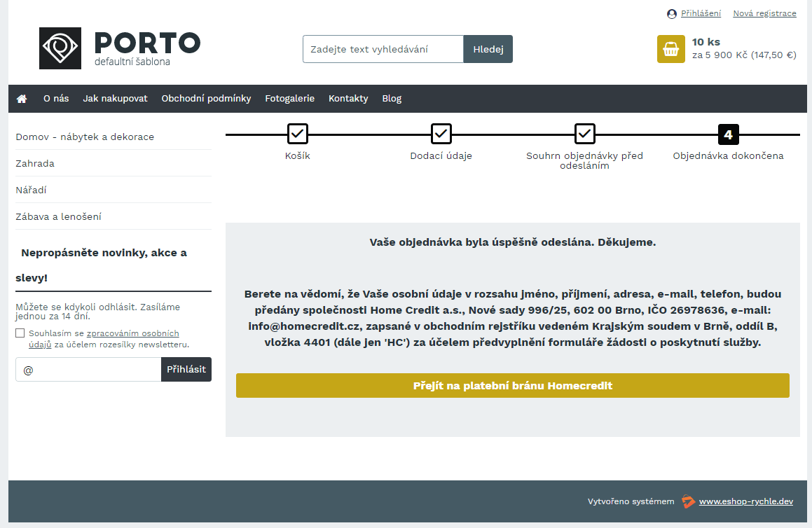Open the Blog menu item
The width and height of the screenshot is (812, 528).
point(392,98)
